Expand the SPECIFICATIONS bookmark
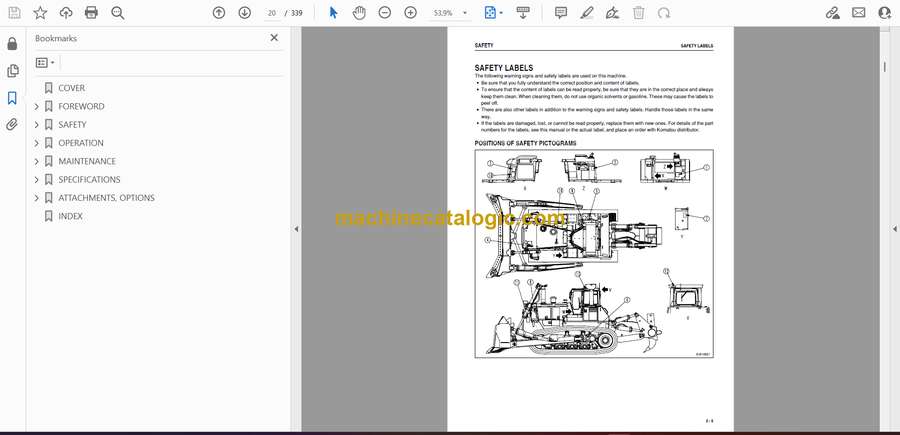The width and height of the screenshot is (900, 435). (x=37, y=180)
